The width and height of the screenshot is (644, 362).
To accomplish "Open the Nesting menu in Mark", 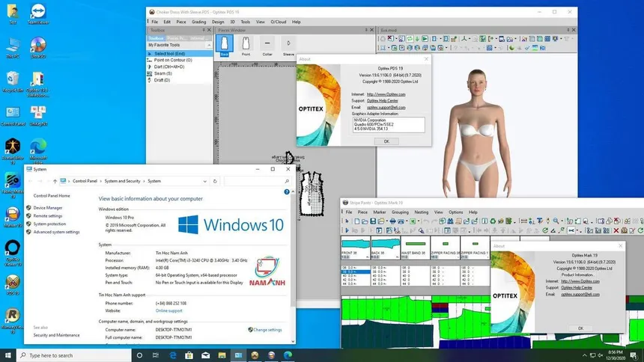I will click(422, 212).
